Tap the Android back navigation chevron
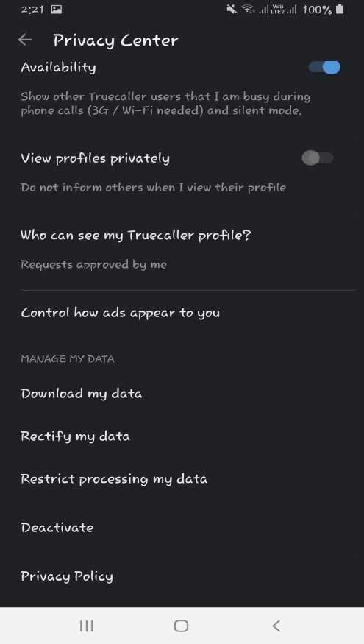364x644 pixels. coord(276,626)
